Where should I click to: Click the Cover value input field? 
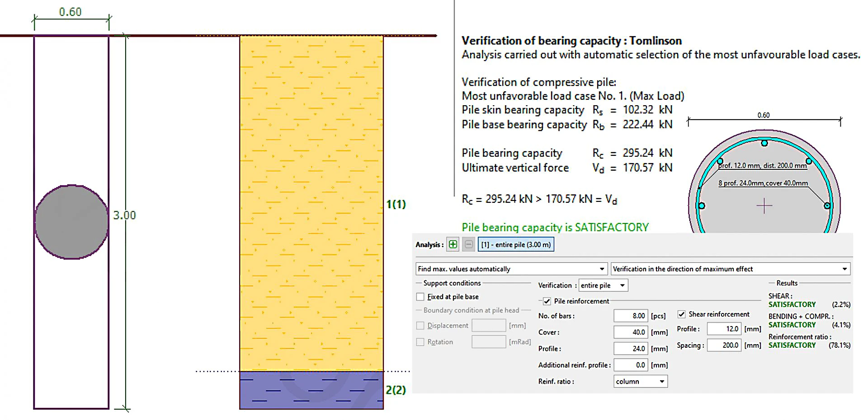point(630,332)
